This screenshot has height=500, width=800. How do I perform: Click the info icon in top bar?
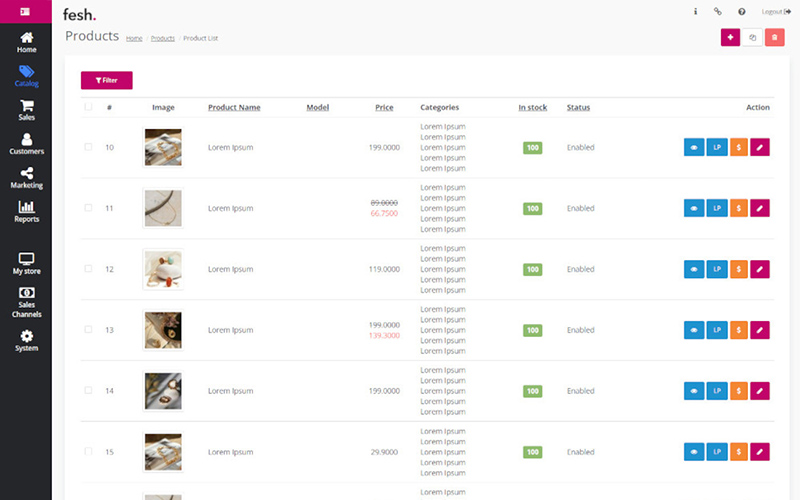point(696,12)
